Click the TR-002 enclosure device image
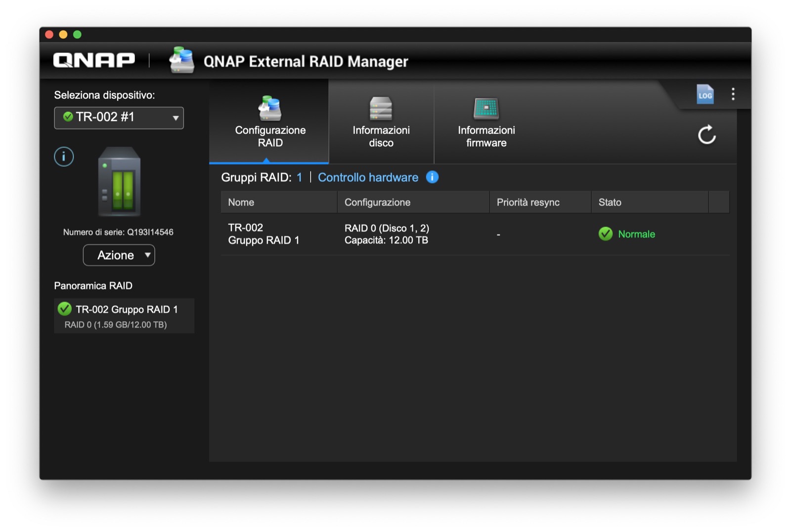 [x=119, y=182]
